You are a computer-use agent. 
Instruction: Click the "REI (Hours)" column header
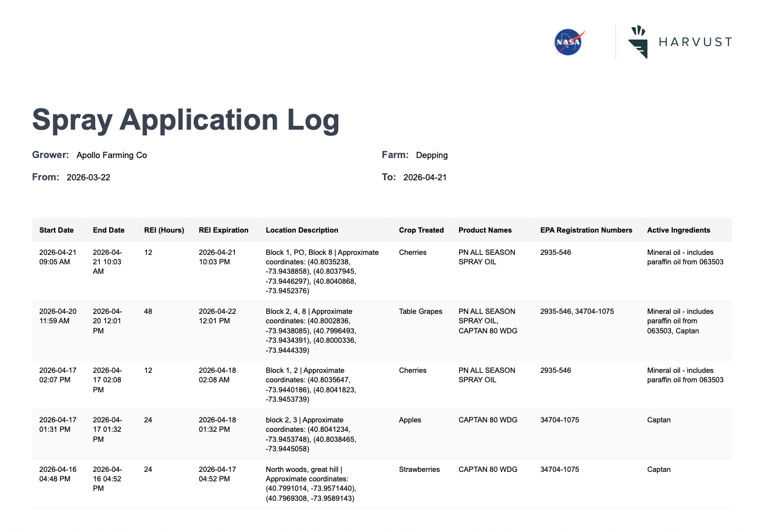164,230
